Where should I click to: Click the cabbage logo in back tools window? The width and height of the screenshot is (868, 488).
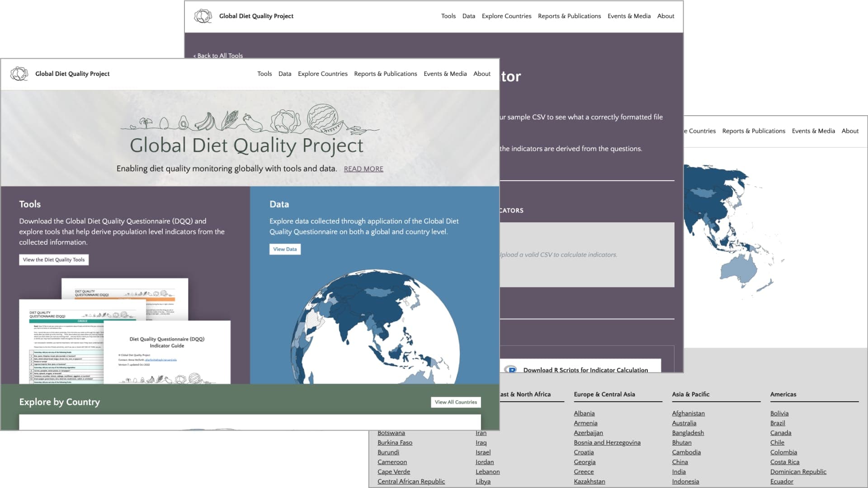pyautogui.click(x=203, y=16)
